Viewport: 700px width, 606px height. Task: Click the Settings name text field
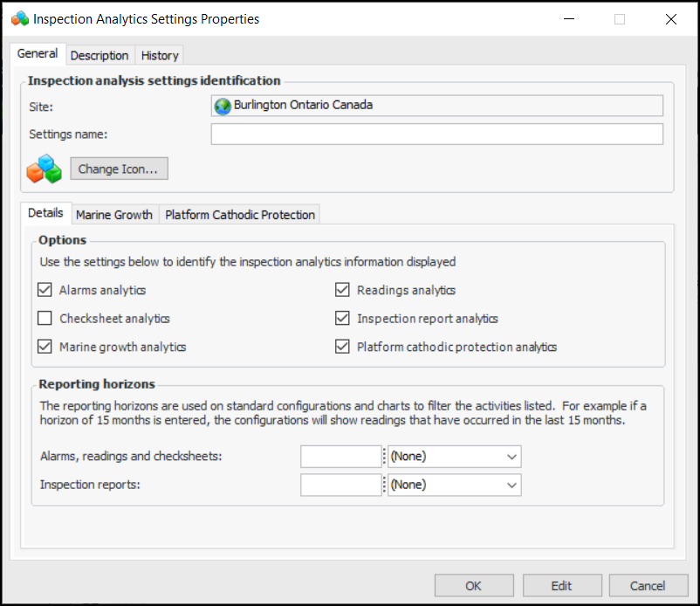(436, 134)
